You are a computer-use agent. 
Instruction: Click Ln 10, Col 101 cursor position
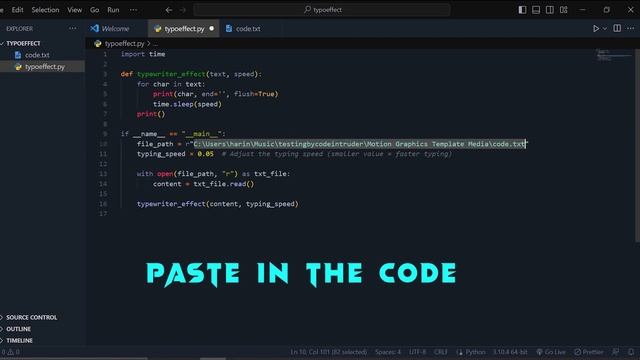[329, 352]
